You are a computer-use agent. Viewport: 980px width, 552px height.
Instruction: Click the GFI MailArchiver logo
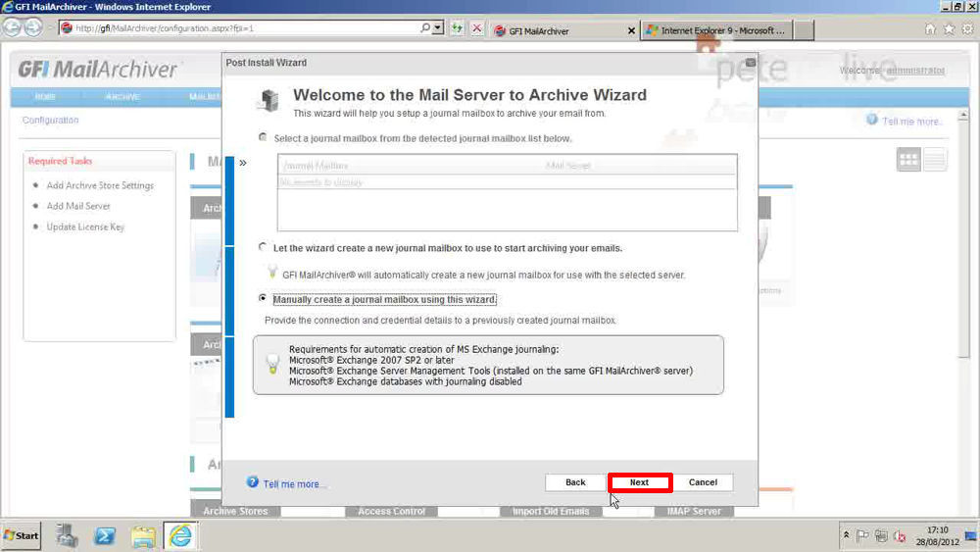[x=97, y=70]
